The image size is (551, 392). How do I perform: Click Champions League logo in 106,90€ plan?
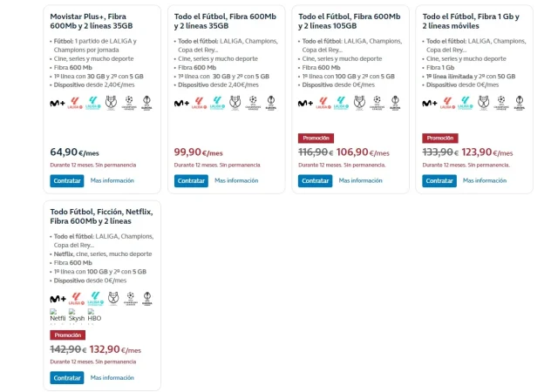pos(378,102)
